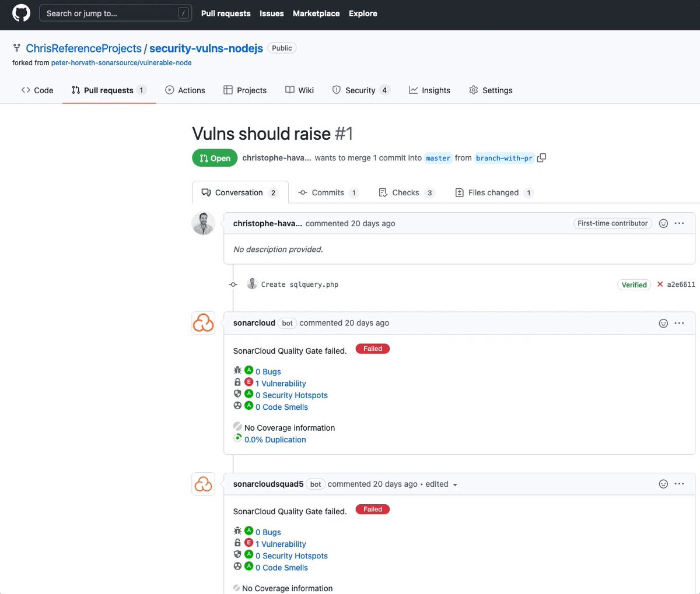Open the sonarcloud author link
The width and height of the screenshot is (700, 594).
coord(254,323)
